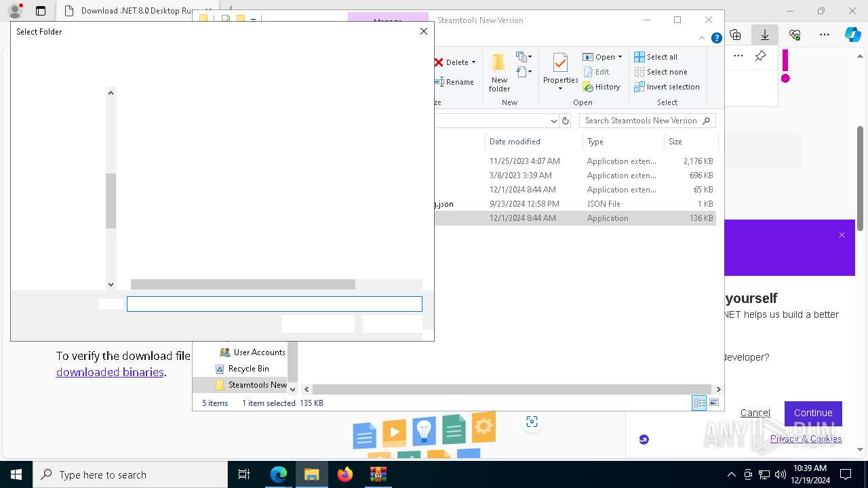Click visual search icon on image
This screenshot has width=868, height=488.
coord(532,422)
